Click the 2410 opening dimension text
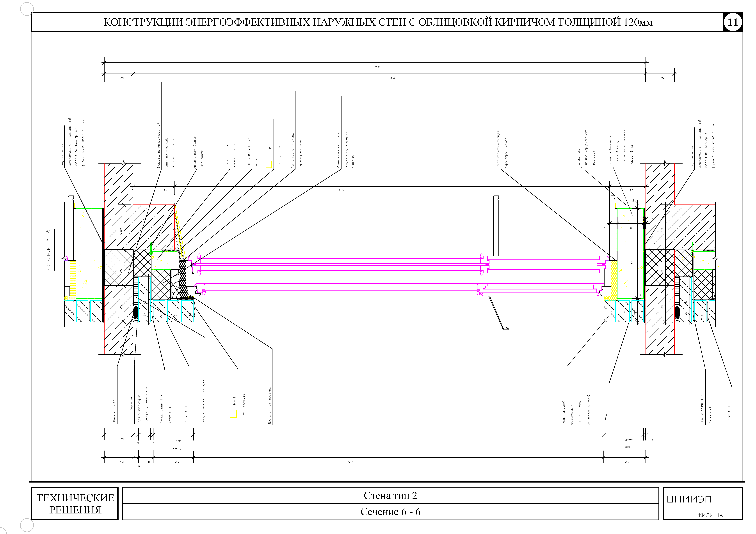The image size is (756, 534). coord(342,190)
